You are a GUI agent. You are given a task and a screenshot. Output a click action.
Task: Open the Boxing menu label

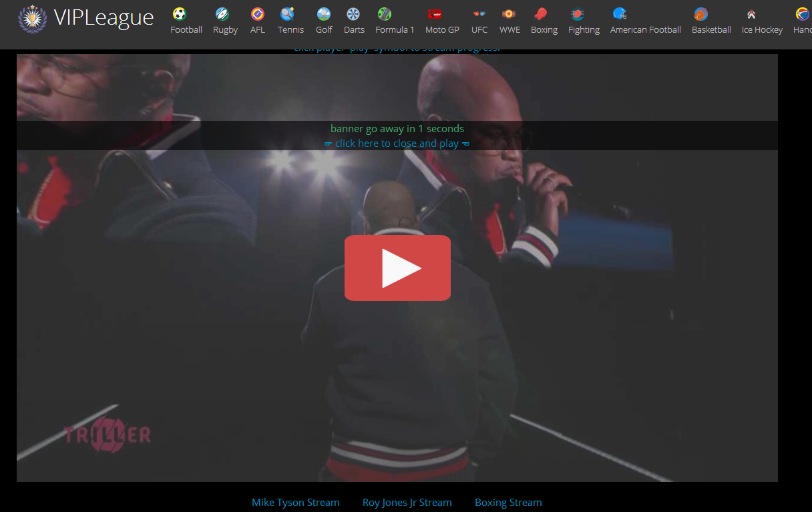[544, 30]
